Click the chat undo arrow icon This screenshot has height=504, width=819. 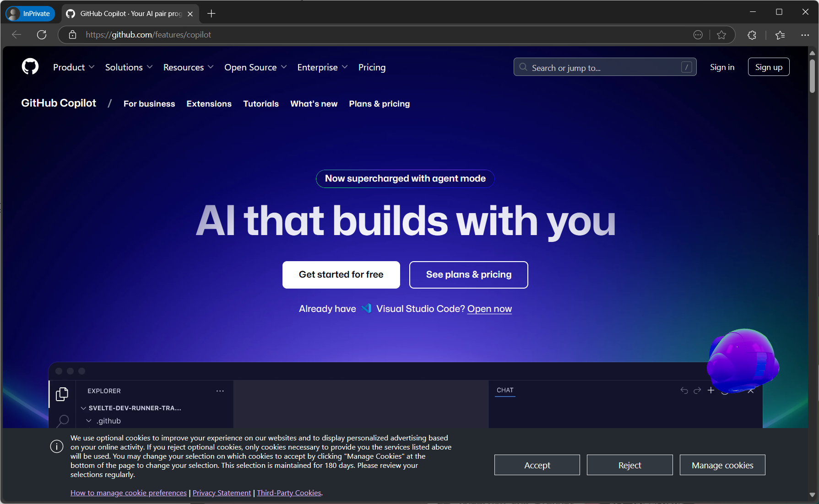click(x=684, y=390)
